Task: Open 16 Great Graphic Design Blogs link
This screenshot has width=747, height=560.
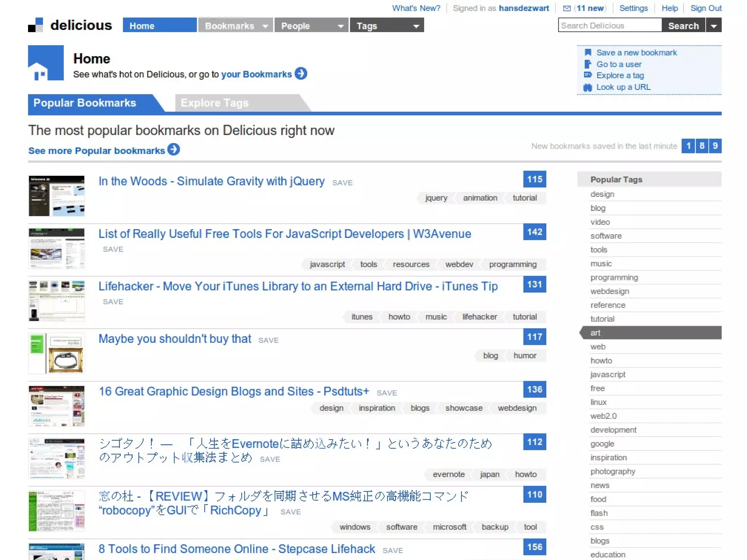Action: coord(234,391)
